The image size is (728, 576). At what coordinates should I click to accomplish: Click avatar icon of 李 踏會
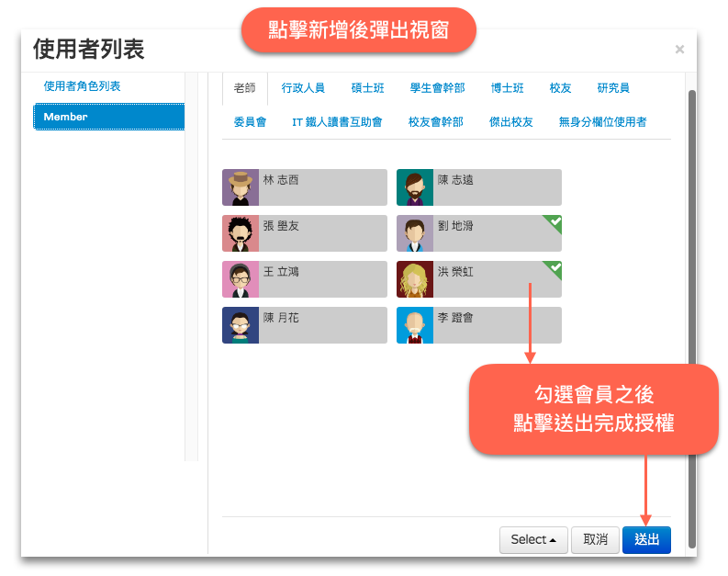coord(415,325)
